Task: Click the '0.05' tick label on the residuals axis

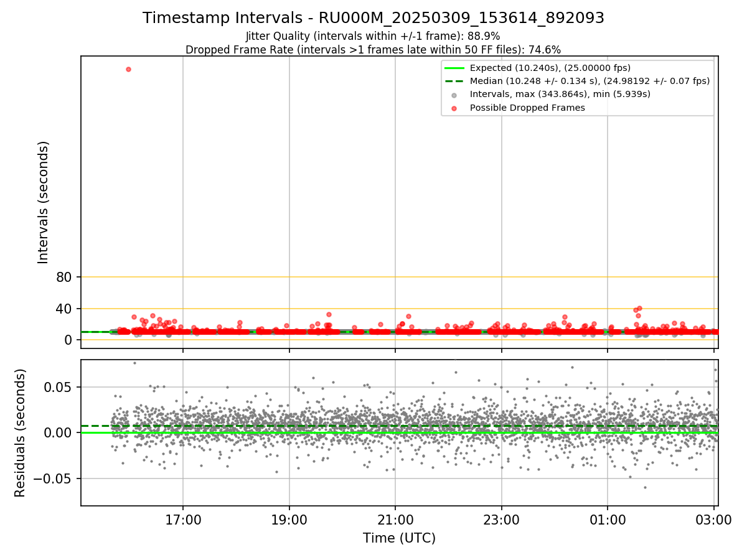Action: tap(59, 387)
